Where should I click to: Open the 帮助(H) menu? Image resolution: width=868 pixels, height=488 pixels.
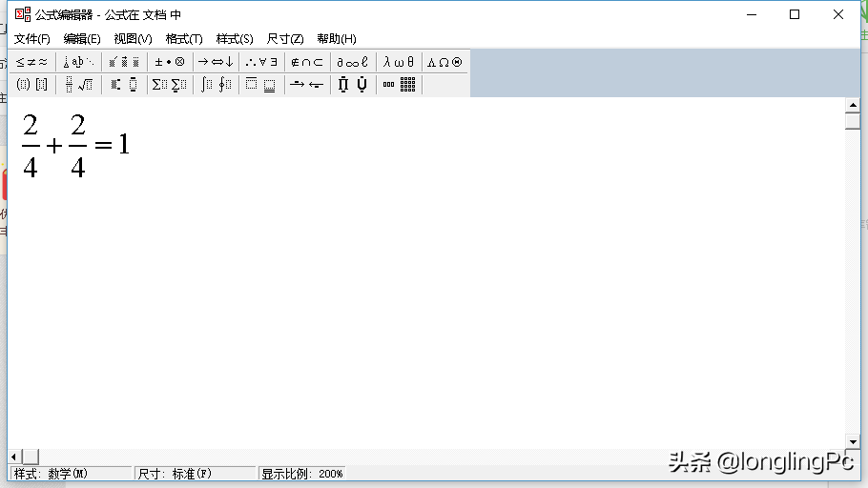[x=337, y=39]
